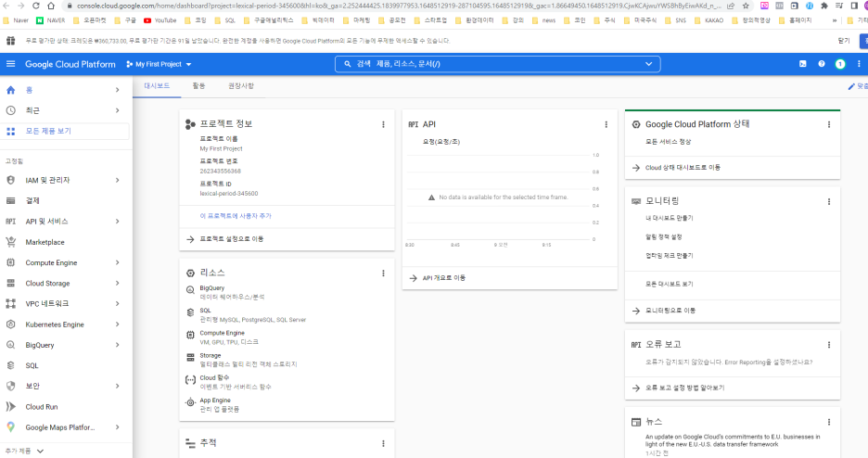Click 알림 정책 설정 in 모니터링
The image size is (868, 458).
coord(663,236)
